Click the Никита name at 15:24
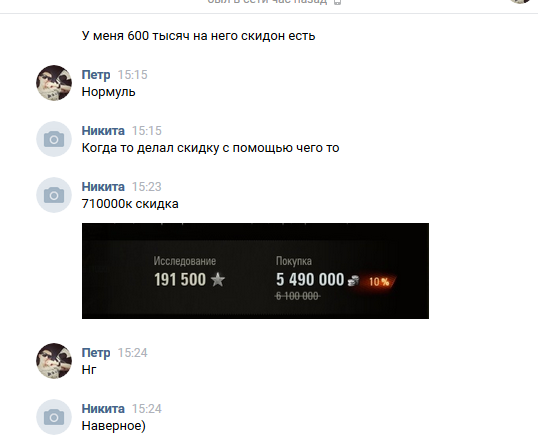Image resolution: width=538 pixels, height=446 pixels. pyautogui.click(x=103, y=409)
